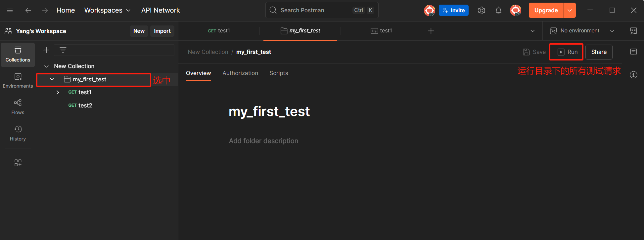The height and width of the screenshot is (240, 644).
Task: Select the Overview tab
Action: pyautogui.click(x=198, y=73)
